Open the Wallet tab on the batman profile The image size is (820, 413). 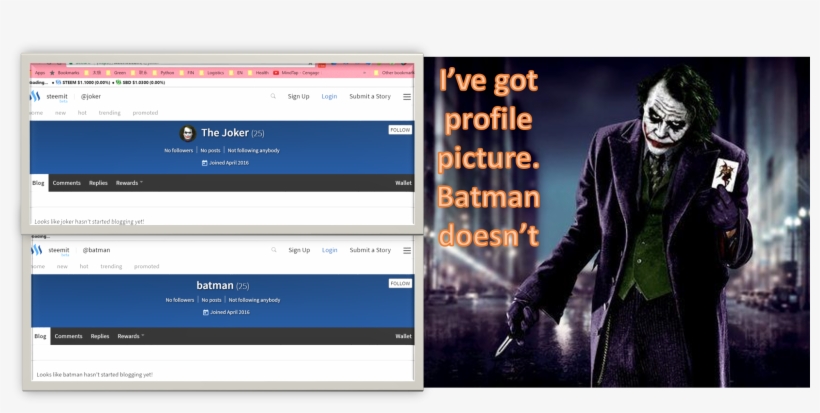click(x=403, y=336)
